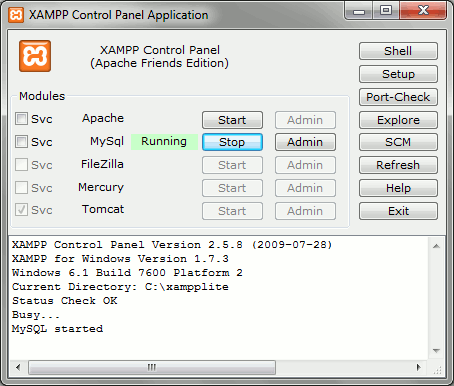Exit the XAMPP Control Panel

tap(398, 211)
